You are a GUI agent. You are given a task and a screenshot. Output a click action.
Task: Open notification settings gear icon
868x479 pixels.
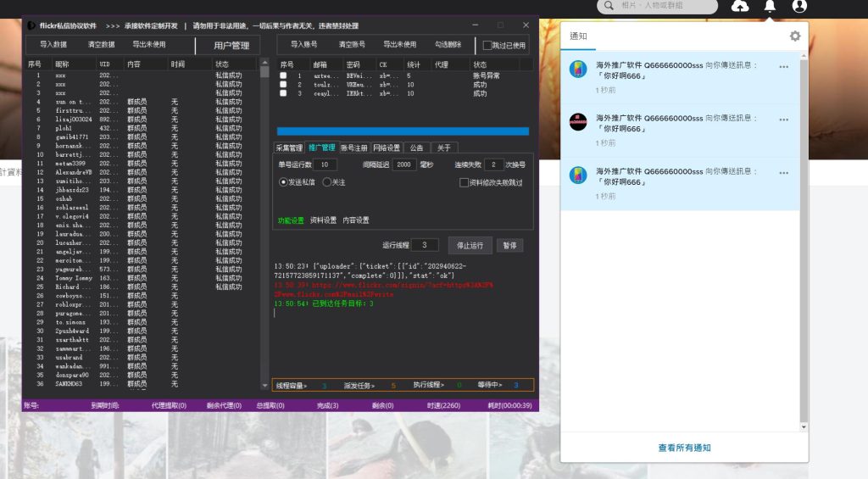794,36
